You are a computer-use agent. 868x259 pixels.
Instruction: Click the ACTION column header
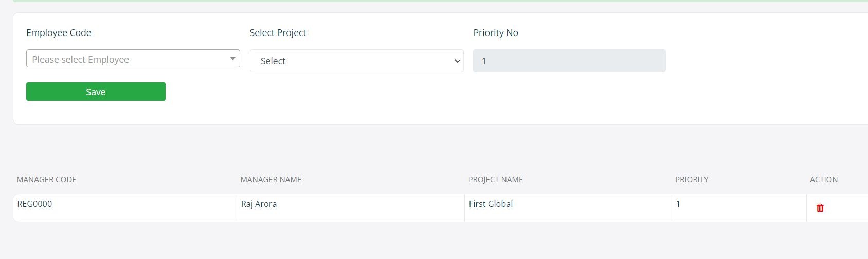pos(824,179)
